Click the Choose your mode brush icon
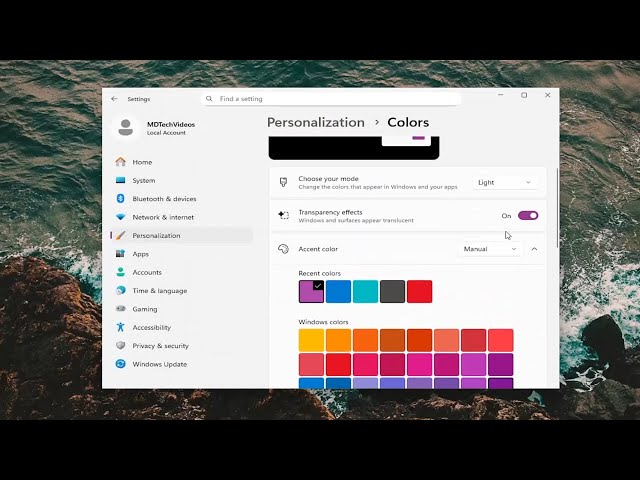The height and width of the screenshot is (480, 640). pyautogui.click(x=283, y=182)
